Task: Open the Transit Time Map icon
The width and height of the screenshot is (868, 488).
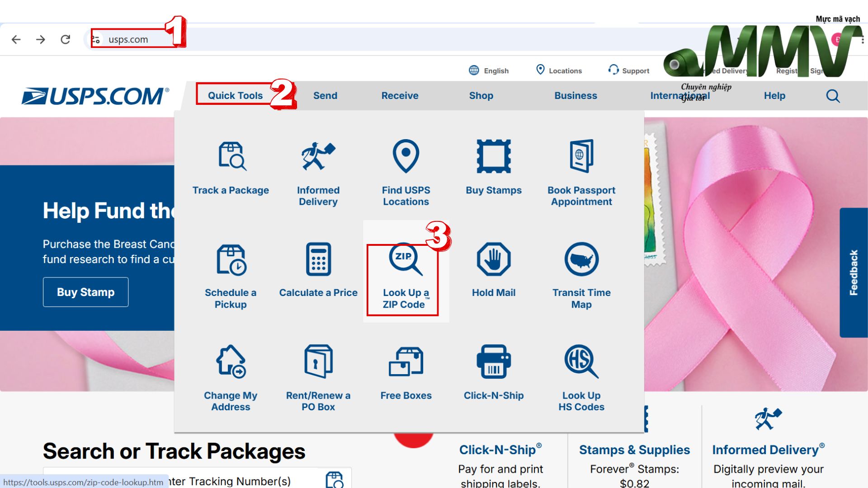Action: click(581, 259)
